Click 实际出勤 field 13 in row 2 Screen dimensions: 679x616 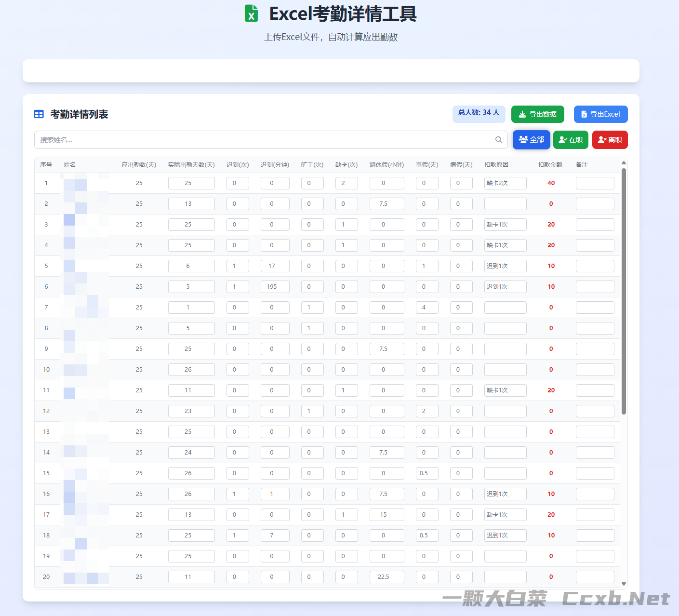click(x=191, y=204)
